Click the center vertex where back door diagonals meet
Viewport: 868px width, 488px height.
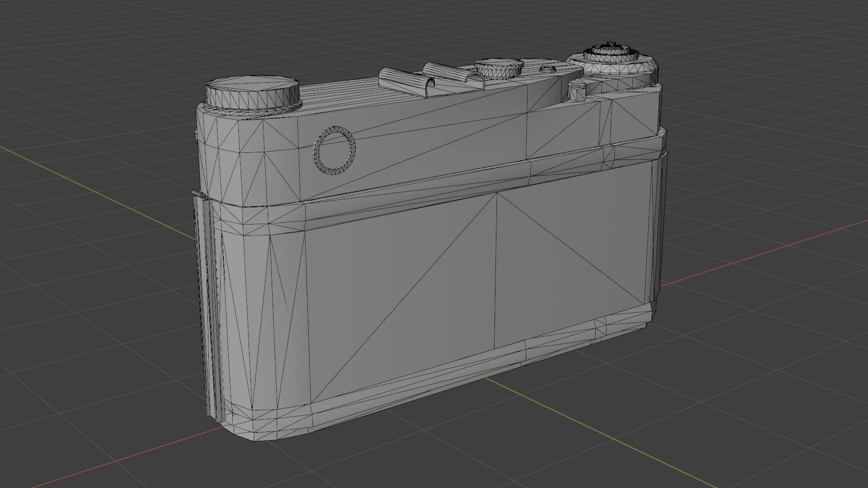pos(496,192)
